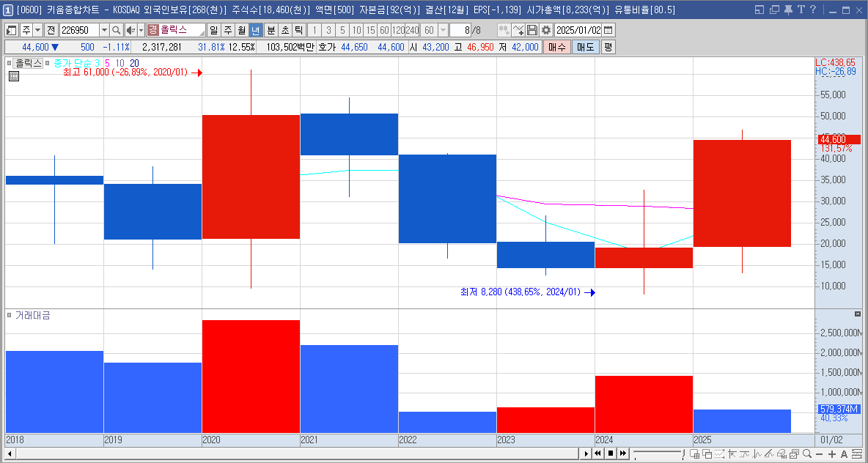Click the eraser tool icon
The height and width of the screenshot is (463, 868).
tap(781, 453)
